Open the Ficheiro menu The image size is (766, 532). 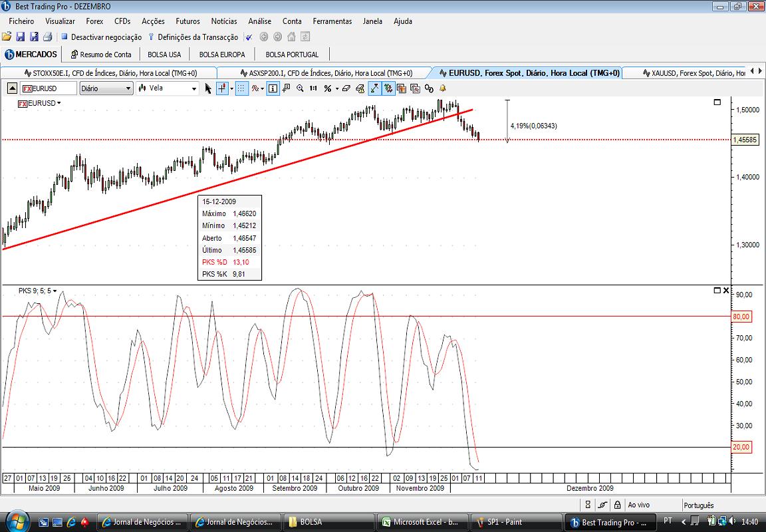pos(21,21)
